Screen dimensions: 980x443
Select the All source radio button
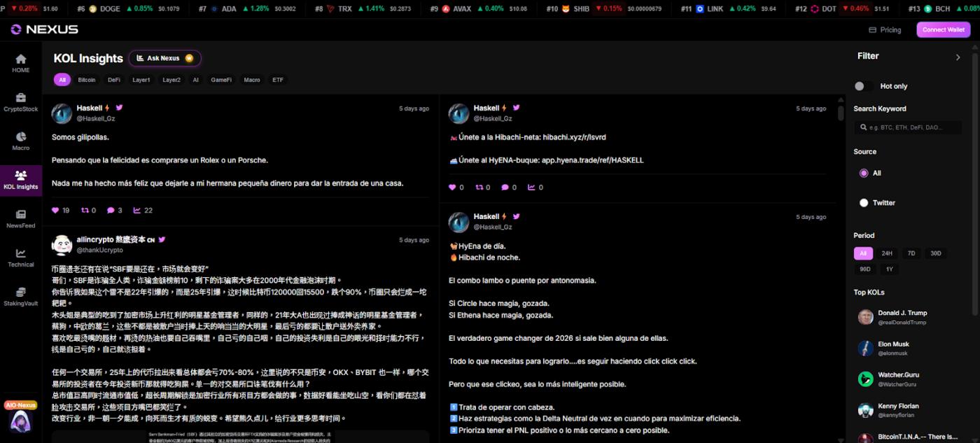click(864, 173)
